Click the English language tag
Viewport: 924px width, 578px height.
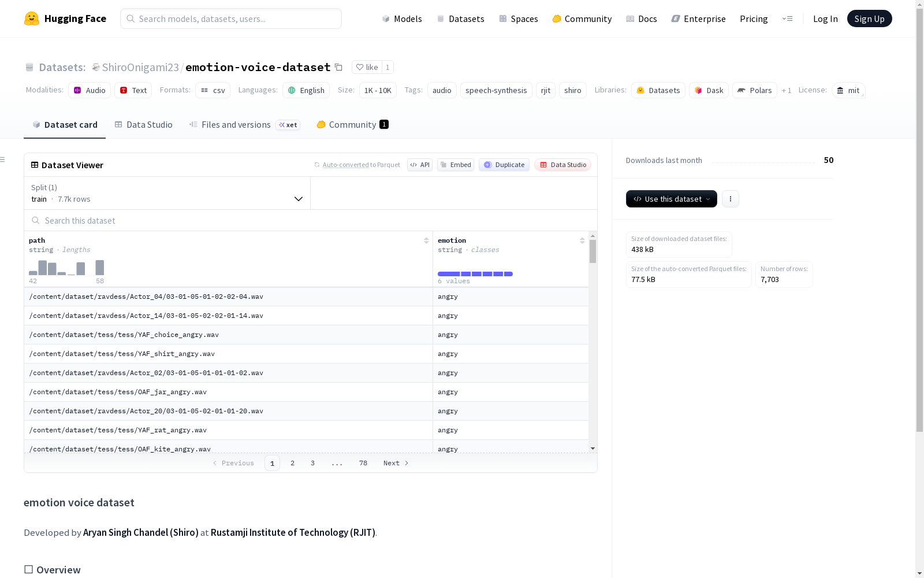point(306,90)
